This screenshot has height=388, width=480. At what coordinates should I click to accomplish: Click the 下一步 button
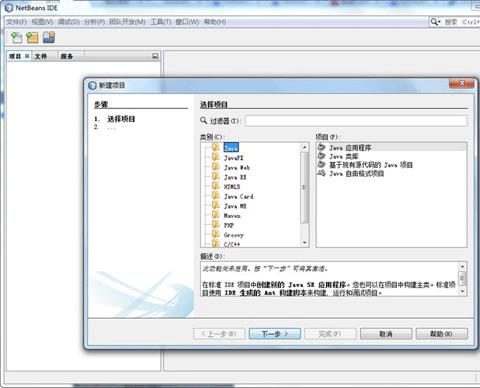point(275,334)
